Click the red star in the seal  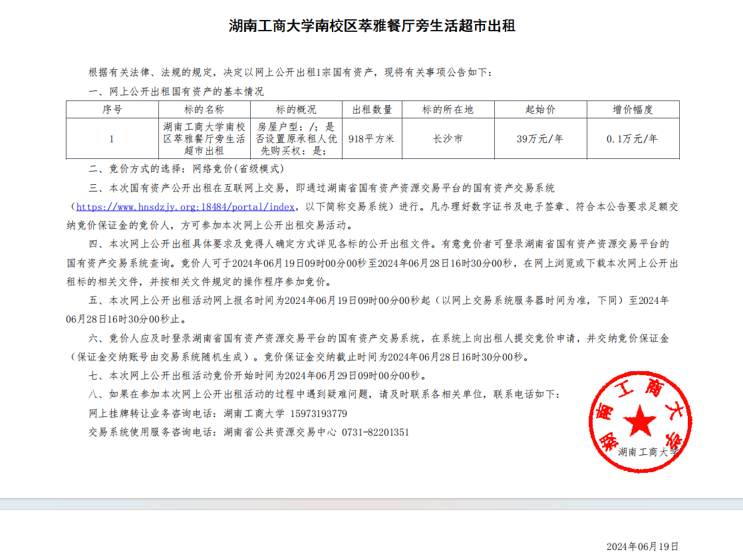pos(639,420)
